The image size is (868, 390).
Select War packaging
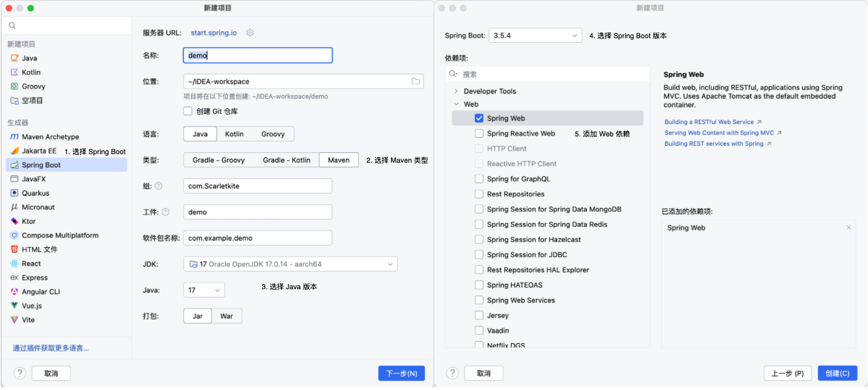click(x=227, y=316)
